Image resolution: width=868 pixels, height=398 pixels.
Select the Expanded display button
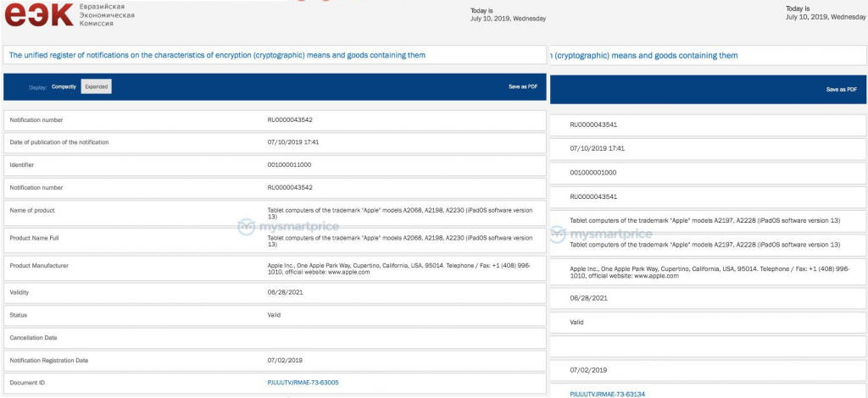click(x=97, y=86)
